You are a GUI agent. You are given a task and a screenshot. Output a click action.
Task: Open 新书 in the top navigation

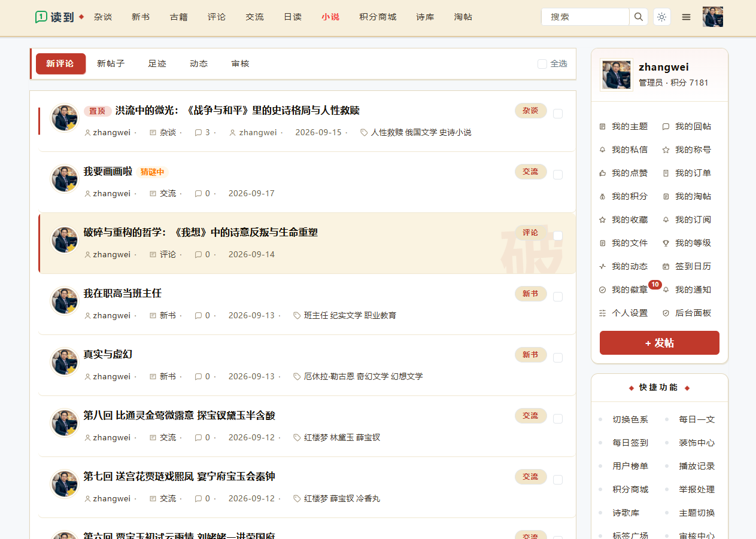[x=141, y=17]
